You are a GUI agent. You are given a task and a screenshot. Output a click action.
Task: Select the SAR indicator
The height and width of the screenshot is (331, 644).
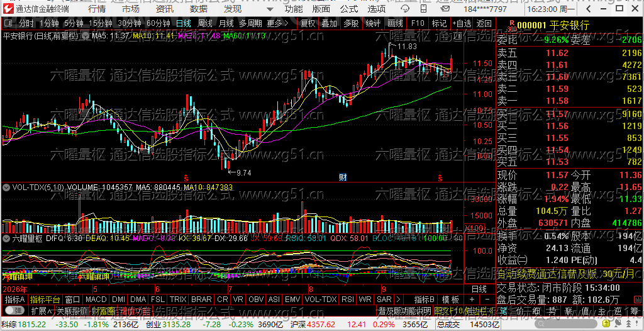[x=384, y=300]
